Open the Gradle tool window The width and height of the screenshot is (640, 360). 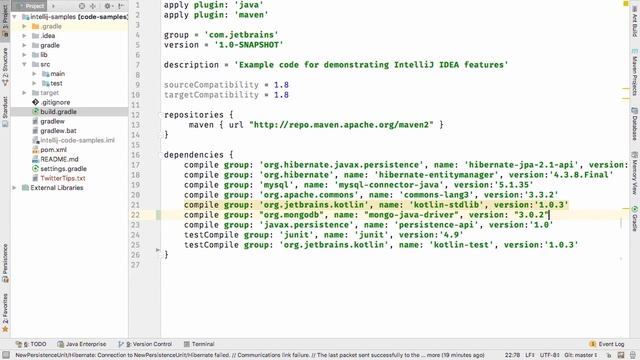(635, 218)
